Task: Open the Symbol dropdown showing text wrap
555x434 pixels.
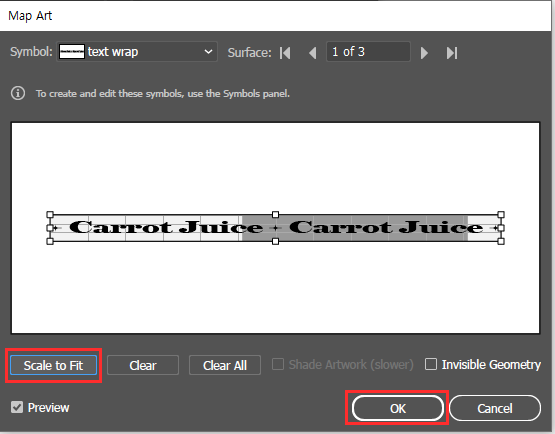Action: tap(137, 52)
